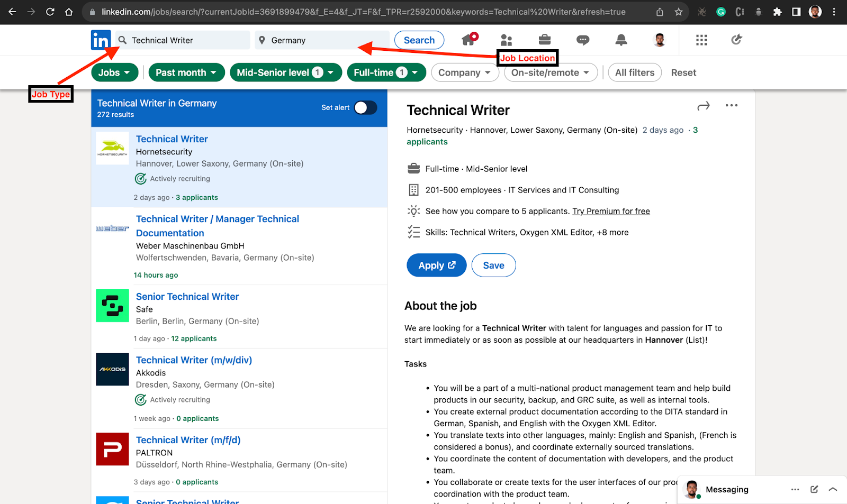
Task: Toggle the browser side panel icon
Action: pyautogui.click(x=796, y=12)
